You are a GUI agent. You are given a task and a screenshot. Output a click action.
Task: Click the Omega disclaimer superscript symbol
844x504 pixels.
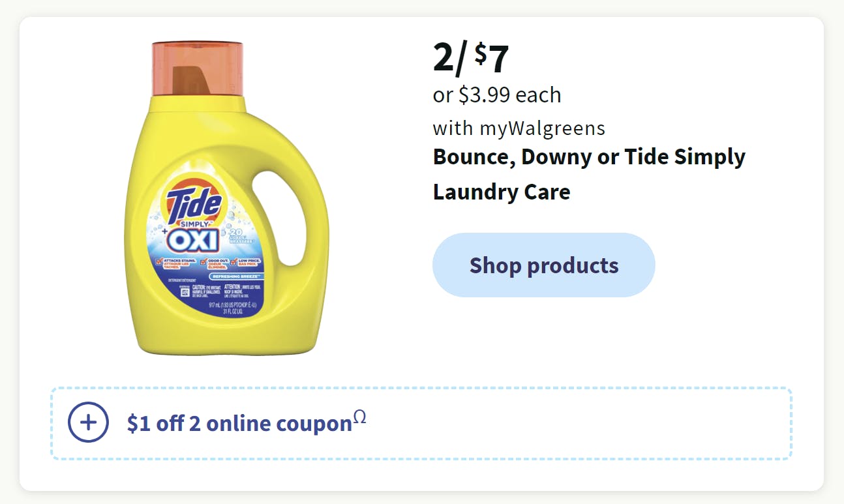[x=359, y=418]
